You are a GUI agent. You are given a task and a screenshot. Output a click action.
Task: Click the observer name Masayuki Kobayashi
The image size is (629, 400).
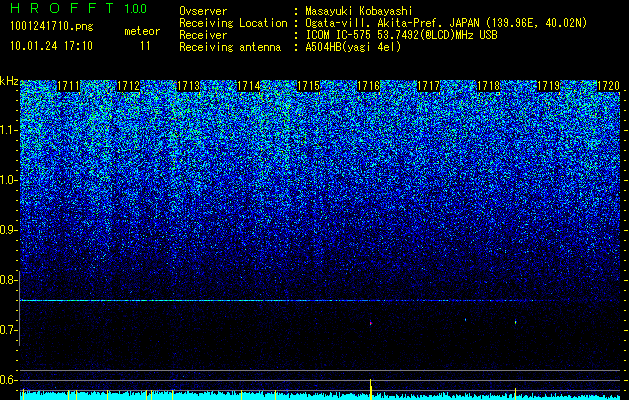pyautogui.click(x=359, y=11)
